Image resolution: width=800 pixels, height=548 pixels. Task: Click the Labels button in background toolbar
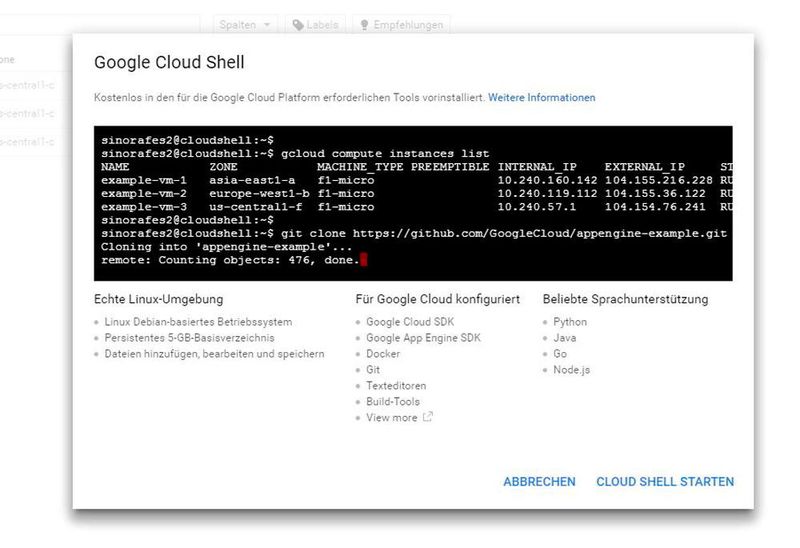[316, 24]
